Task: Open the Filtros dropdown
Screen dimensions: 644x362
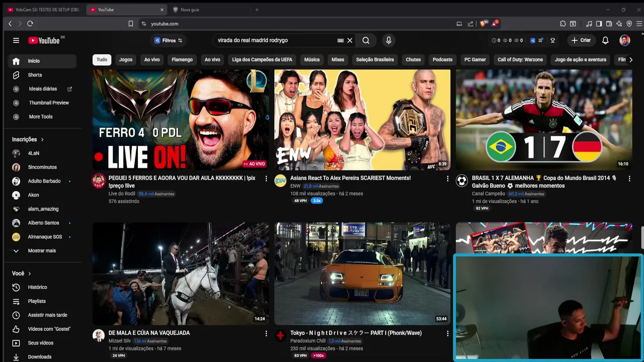Action: 169,40
